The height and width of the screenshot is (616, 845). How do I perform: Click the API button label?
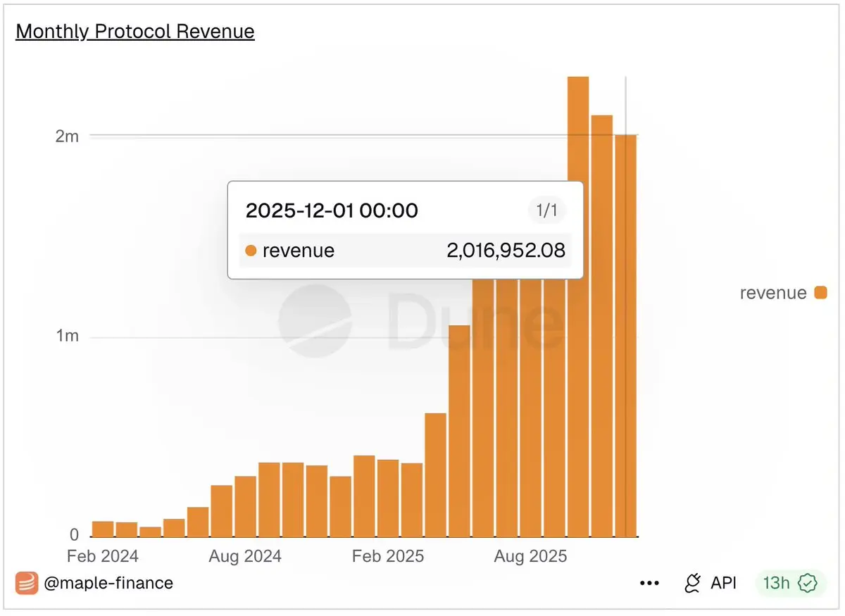click(723, 583)
